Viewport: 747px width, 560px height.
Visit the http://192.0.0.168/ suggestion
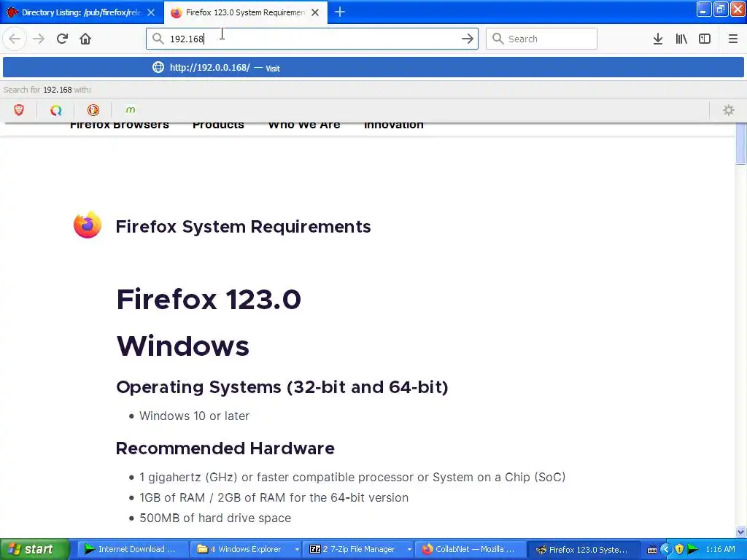[x=373, y=68]
